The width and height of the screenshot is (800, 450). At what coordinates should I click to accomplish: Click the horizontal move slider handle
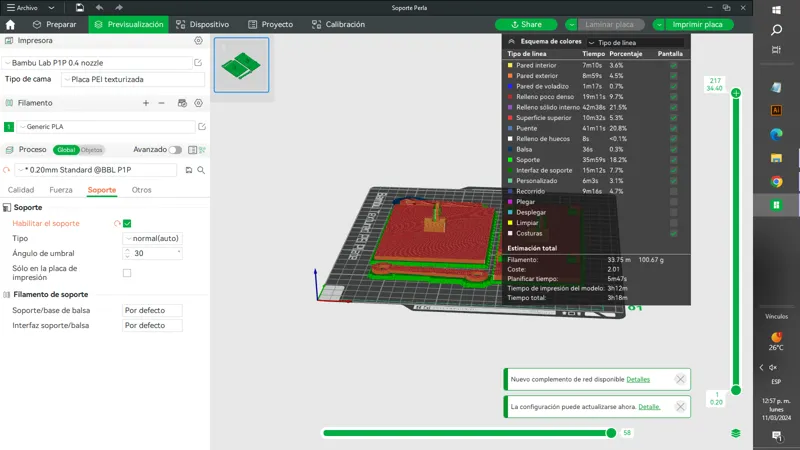(x=611, y=433)
